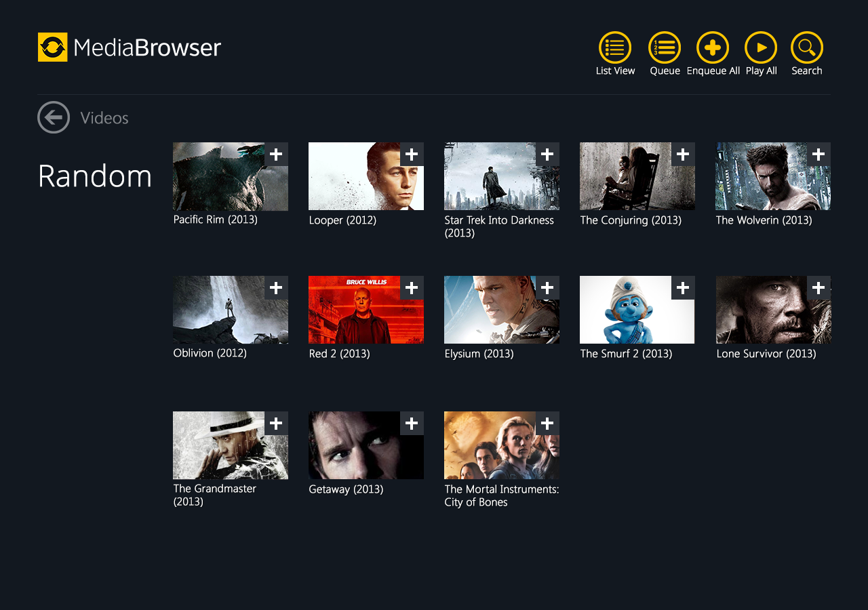This screenshot has width=868, height=610.
Task: Enqueue The Grandmaster via plus icon
Action: 276,424
